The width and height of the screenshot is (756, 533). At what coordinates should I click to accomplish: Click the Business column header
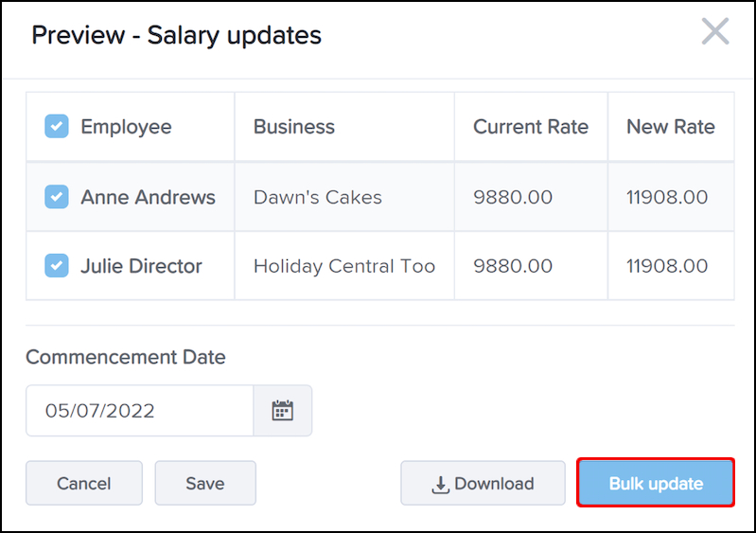pyautogui.click(x=294, y=127)
